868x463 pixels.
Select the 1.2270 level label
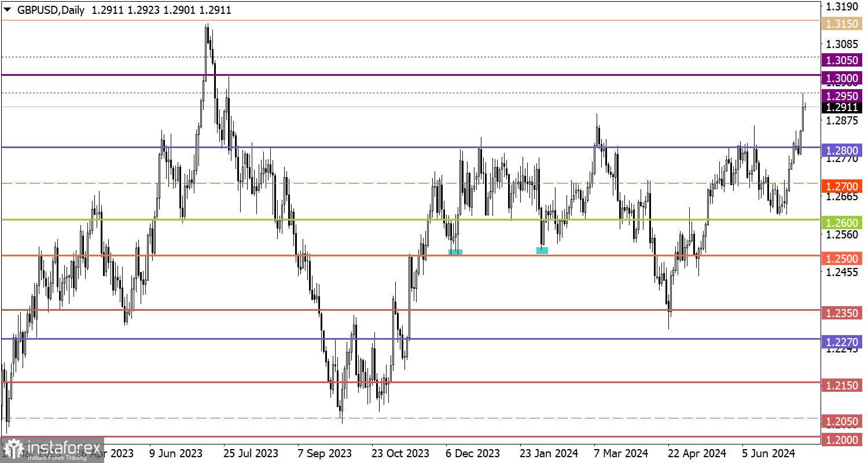click(842, 342)
